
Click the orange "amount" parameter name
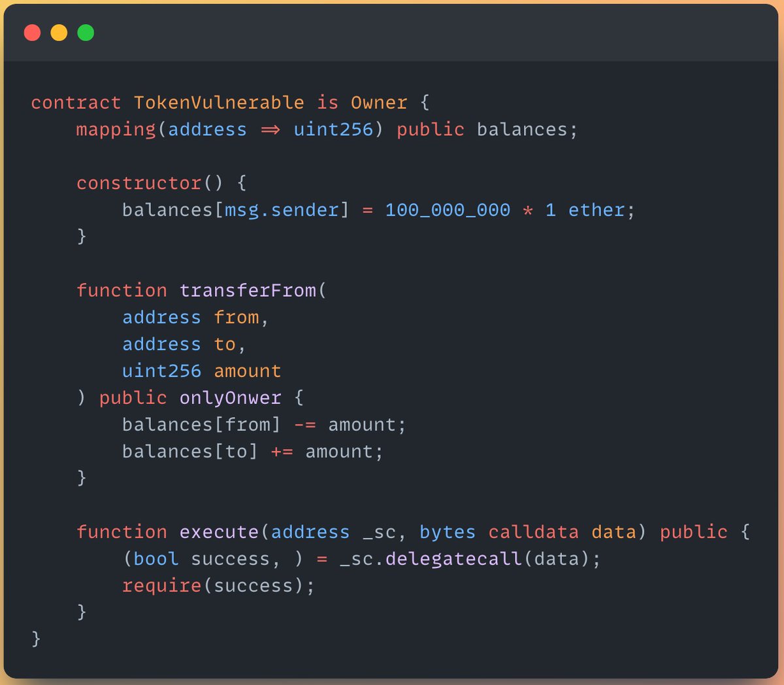pyautogui.click(x=248, y=371)
